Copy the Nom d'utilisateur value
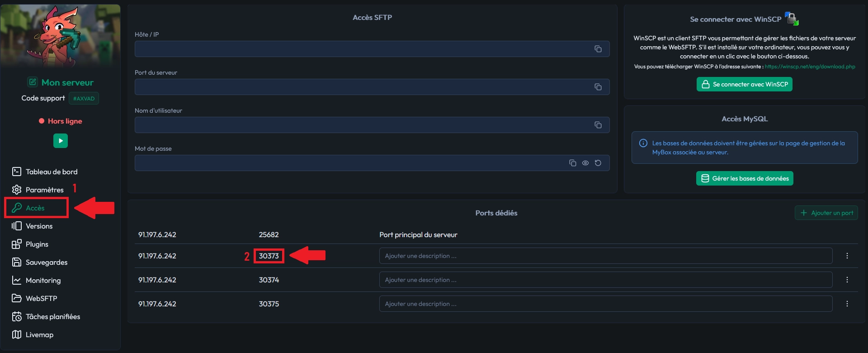Image resolution: width=868 pixels, height=353 pixels. [598, 125]
